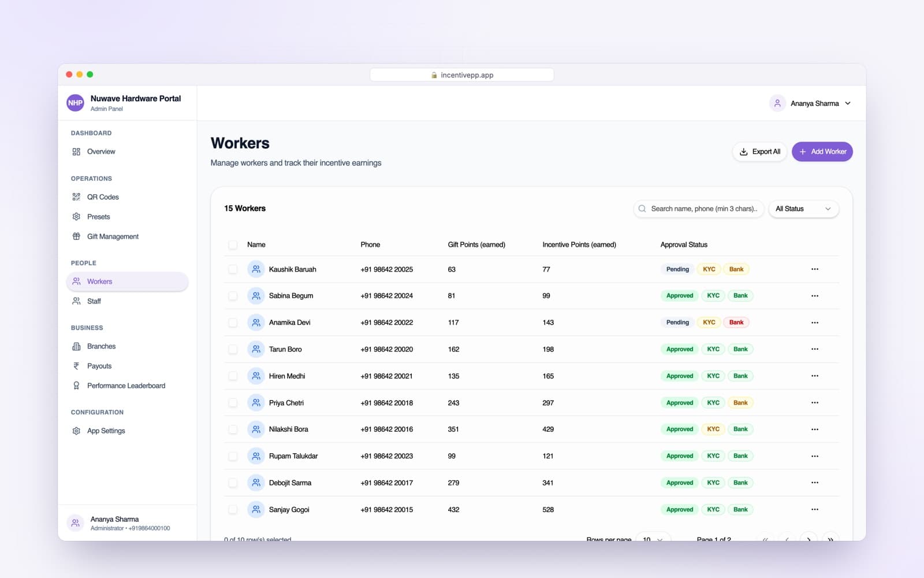Navigate to Performance Leaderboard
Viewport: 924px width, 578px height.
[x=127, y=386]
